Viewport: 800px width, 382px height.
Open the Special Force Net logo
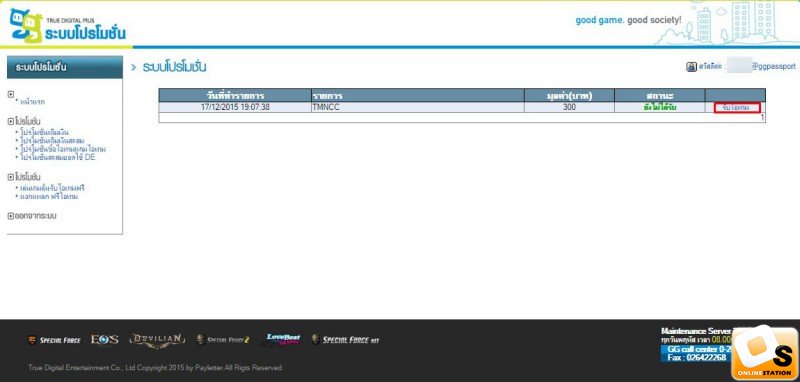click(x=345, y=340)
